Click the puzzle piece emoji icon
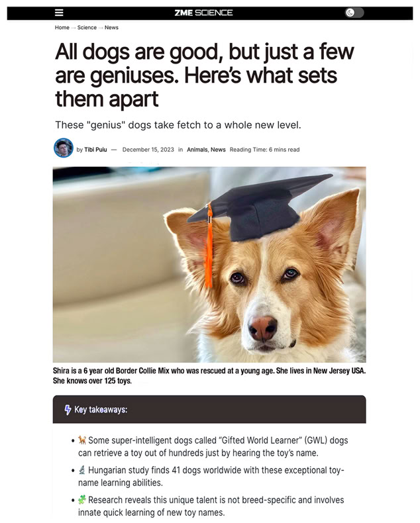 pyautogui.click(x=81, y=500)
